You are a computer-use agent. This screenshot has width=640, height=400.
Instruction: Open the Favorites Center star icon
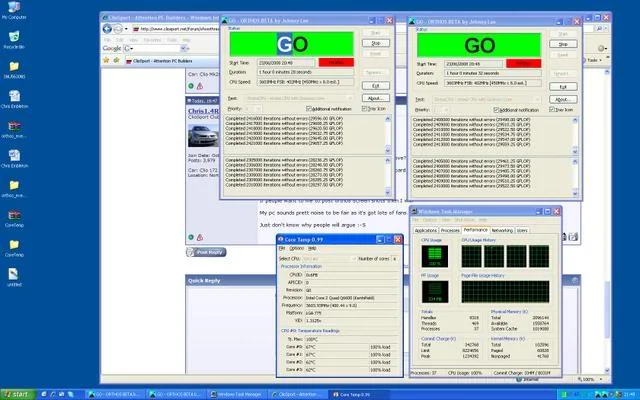(107, 60)
